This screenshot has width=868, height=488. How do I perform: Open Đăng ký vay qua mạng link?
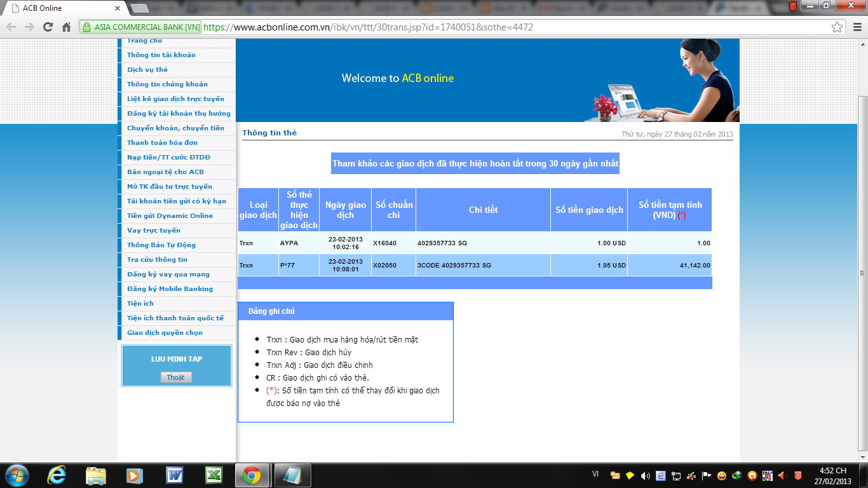[168, 274]
